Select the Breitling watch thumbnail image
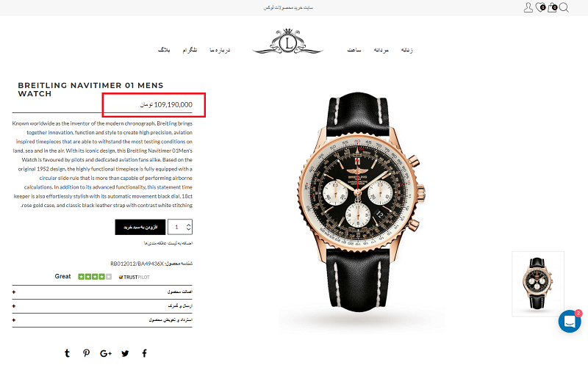 tap(538, 283)
